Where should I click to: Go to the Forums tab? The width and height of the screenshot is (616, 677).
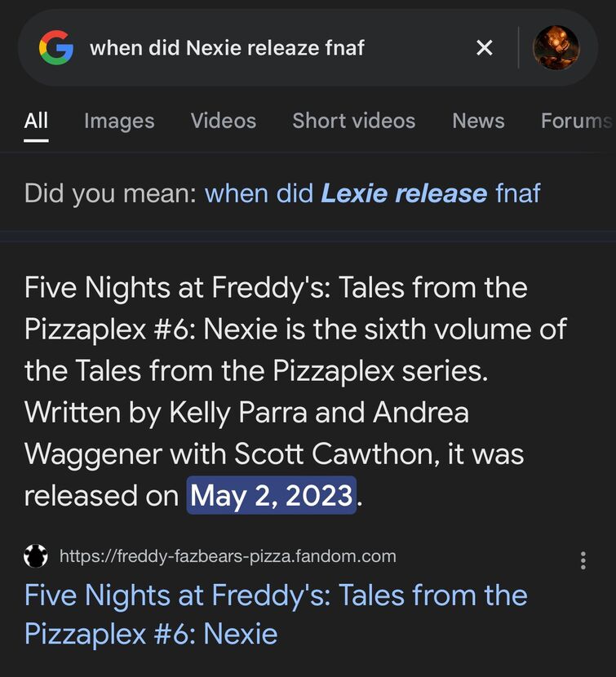point(577,121)
